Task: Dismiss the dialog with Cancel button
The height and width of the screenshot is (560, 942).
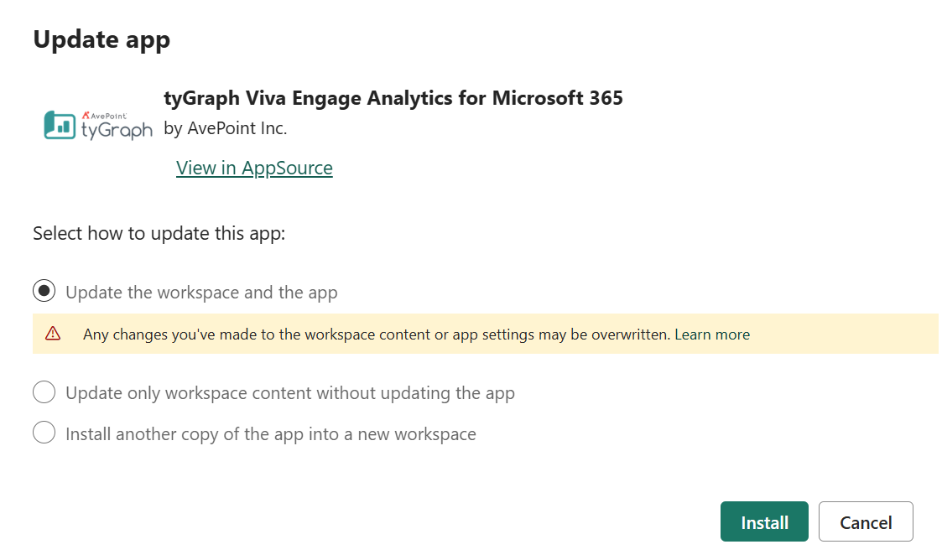Action: point(866,521)
